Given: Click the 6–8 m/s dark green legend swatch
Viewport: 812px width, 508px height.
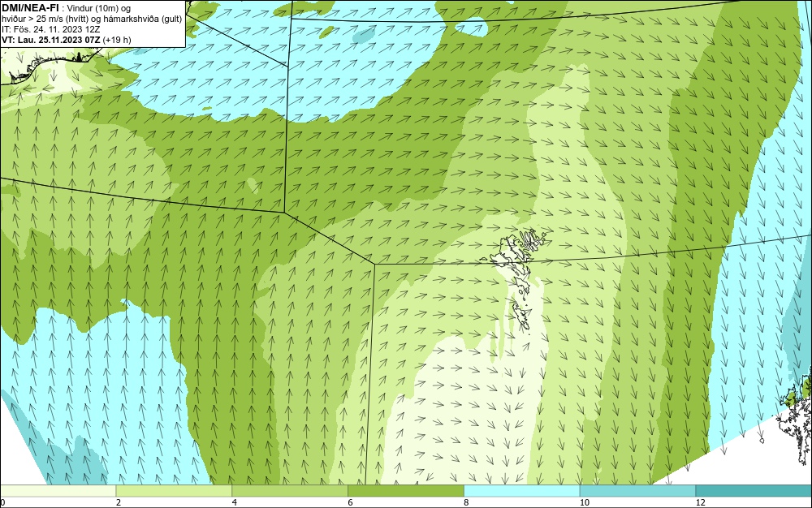Looking at the screenshot, I should click(406, 491).
